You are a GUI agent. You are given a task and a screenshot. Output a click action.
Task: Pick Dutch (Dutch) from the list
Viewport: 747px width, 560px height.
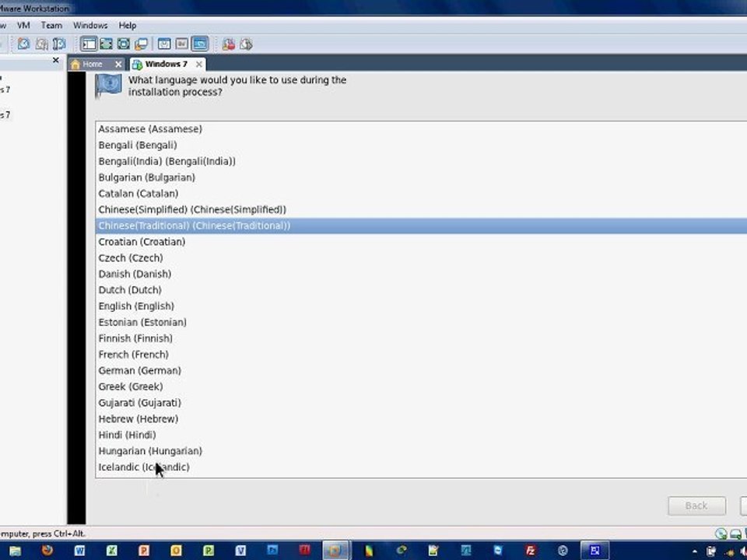pyautogui.click(x=421, y=290)
